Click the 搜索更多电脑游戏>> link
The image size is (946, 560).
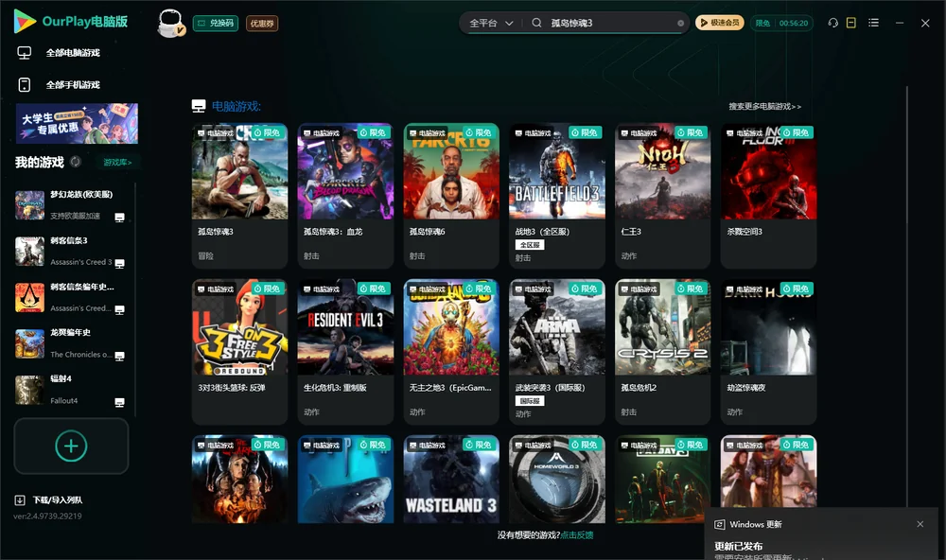(x=764, y=106)
